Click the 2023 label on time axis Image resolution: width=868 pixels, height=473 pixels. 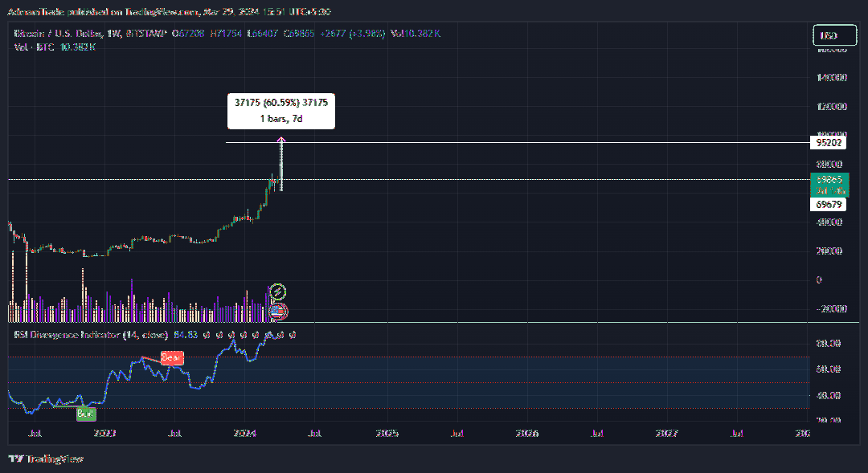(x=104, y=433)
